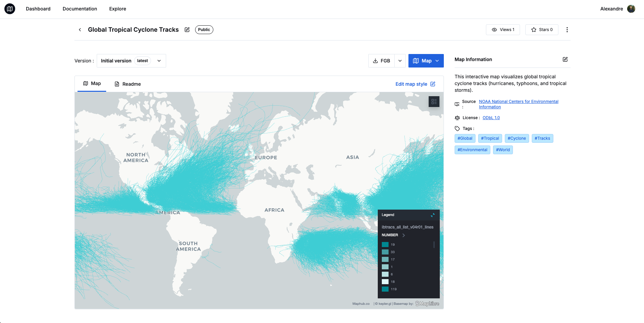
Task: Open the Maphub logo home icon
Action: point(10,9)
